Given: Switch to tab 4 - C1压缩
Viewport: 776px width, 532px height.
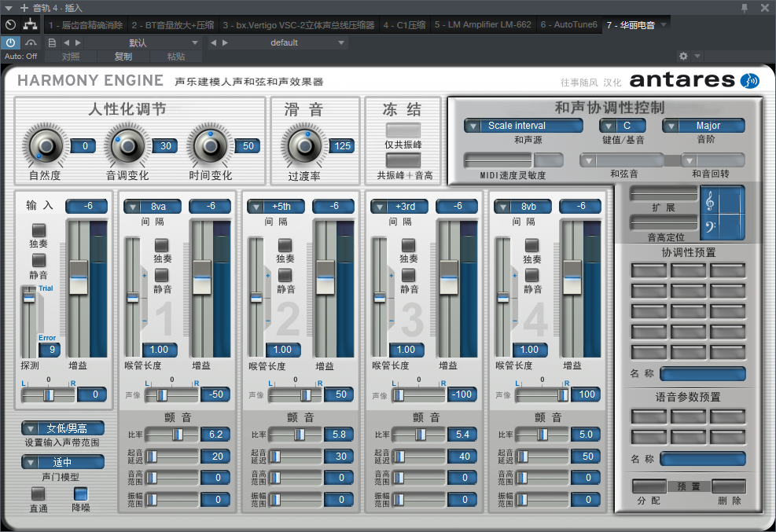Looking at the screenshot, I should (x=404, y=24).
